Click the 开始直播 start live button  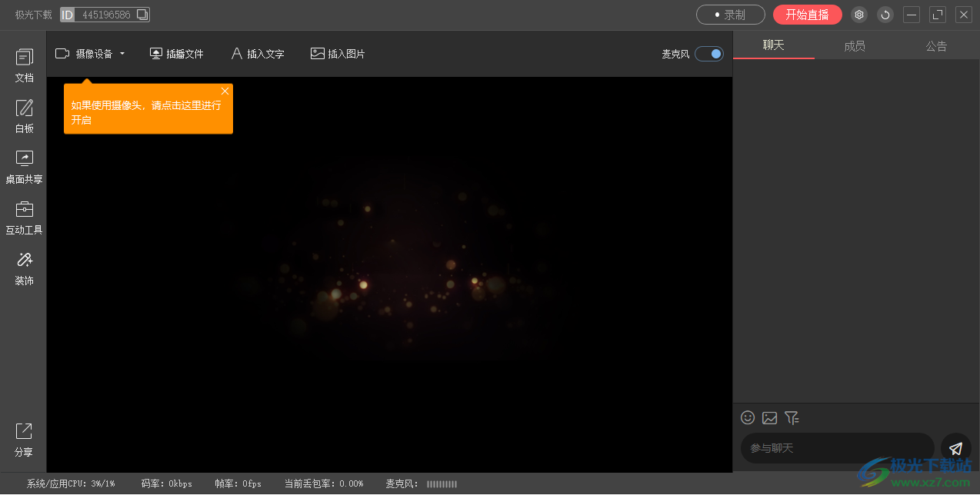[x=807, y=15]
